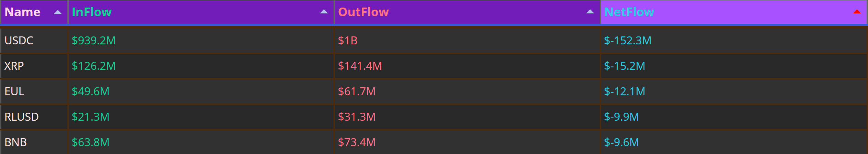Select the BNB token name
The width and height of the screenshot is (868, 154).
coord(16,142)
